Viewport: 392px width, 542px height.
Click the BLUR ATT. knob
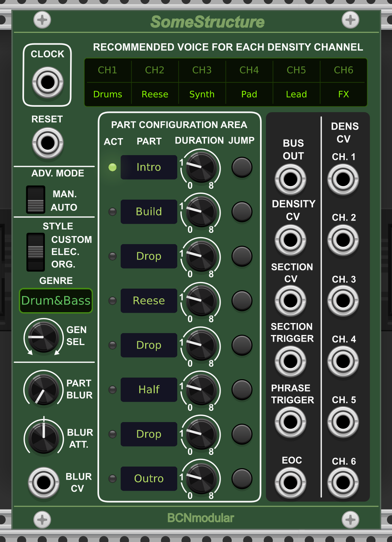pos(43,438)
